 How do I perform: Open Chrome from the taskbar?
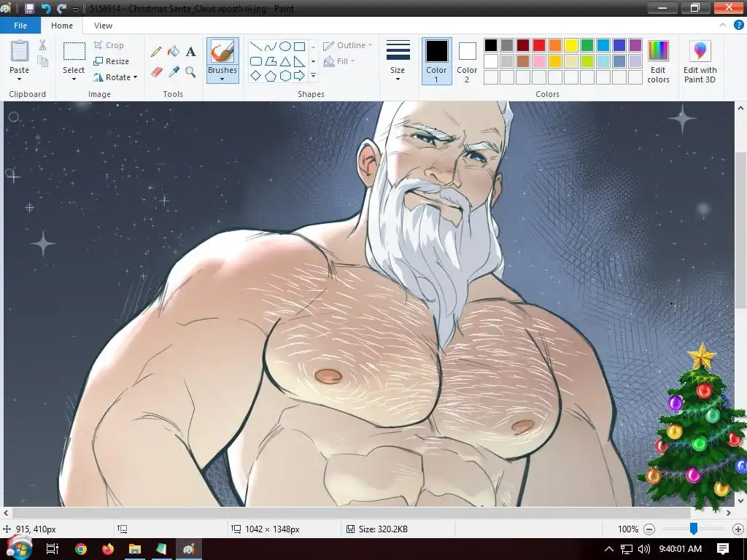(x=81, y=549)
